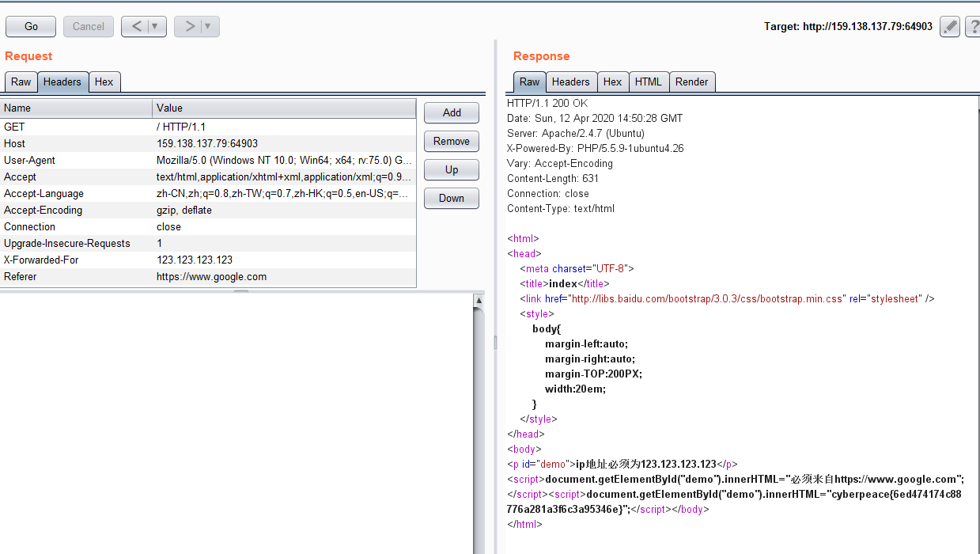The height and width of the screenshot is (554, 980).
Task: Click the scrollbar up arrow in request body
Action: (x=479, y=301)
